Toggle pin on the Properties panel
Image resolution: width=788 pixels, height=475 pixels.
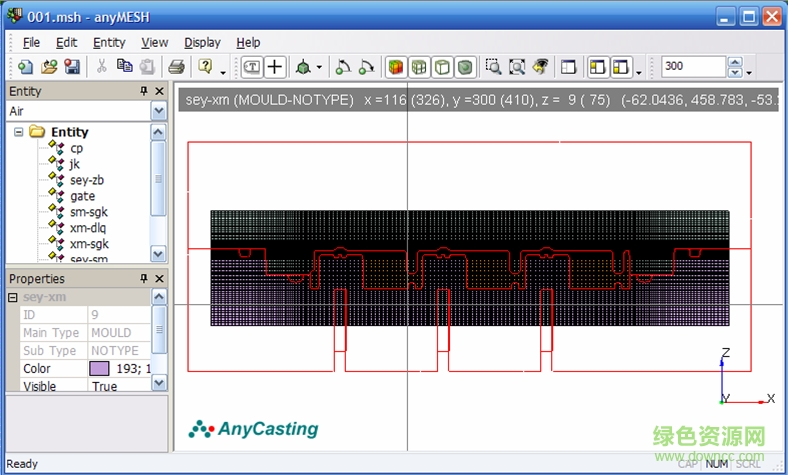(143, 279)
